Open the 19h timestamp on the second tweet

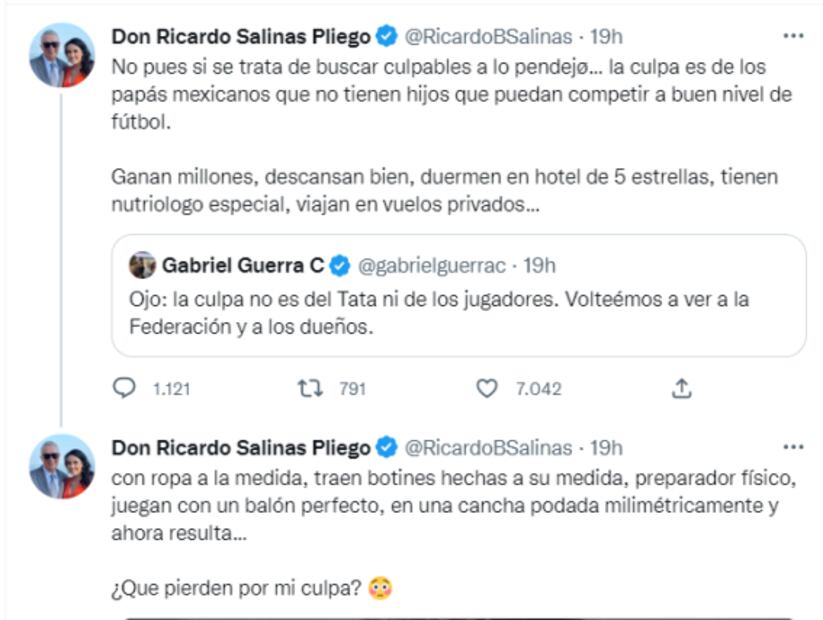(x=606, y=447)
